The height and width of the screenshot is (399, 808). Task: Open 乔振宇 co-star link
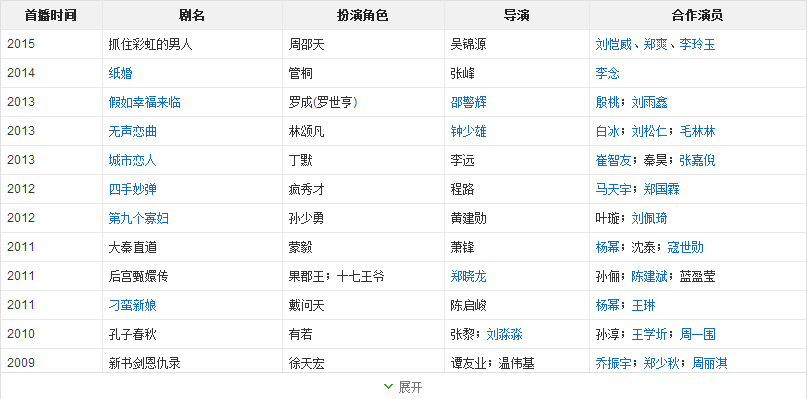pos(613,363)
